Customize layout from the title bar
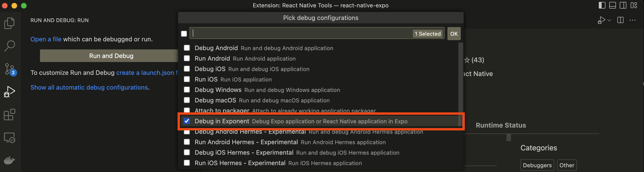 click(x=634, y=5)
